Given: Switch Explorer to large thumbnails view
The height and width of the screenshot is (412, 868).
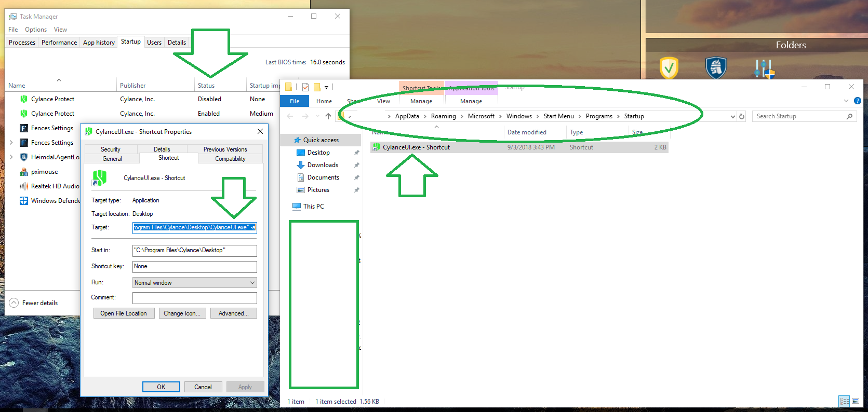Looking at the screenshot, I should pos(855,401).
